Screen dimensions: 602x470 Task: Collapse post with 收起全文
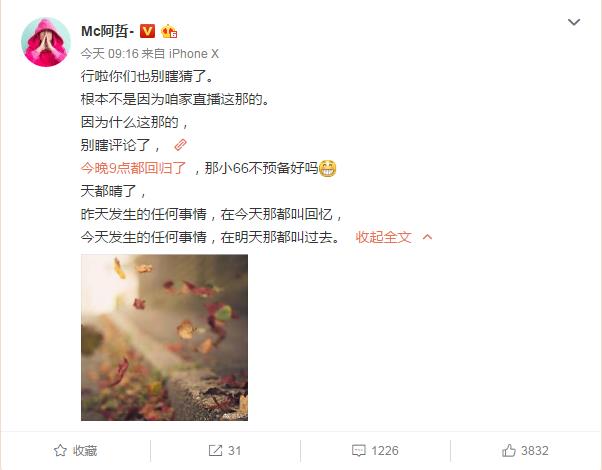[383, 237]
